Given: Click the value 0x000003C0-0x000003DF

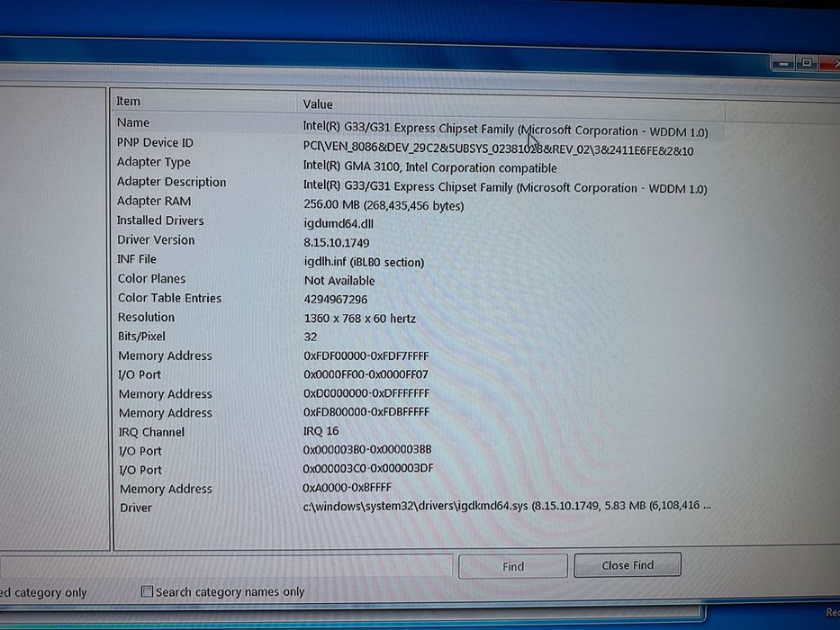Looking at the screenshot, I should tap(368, 468).
